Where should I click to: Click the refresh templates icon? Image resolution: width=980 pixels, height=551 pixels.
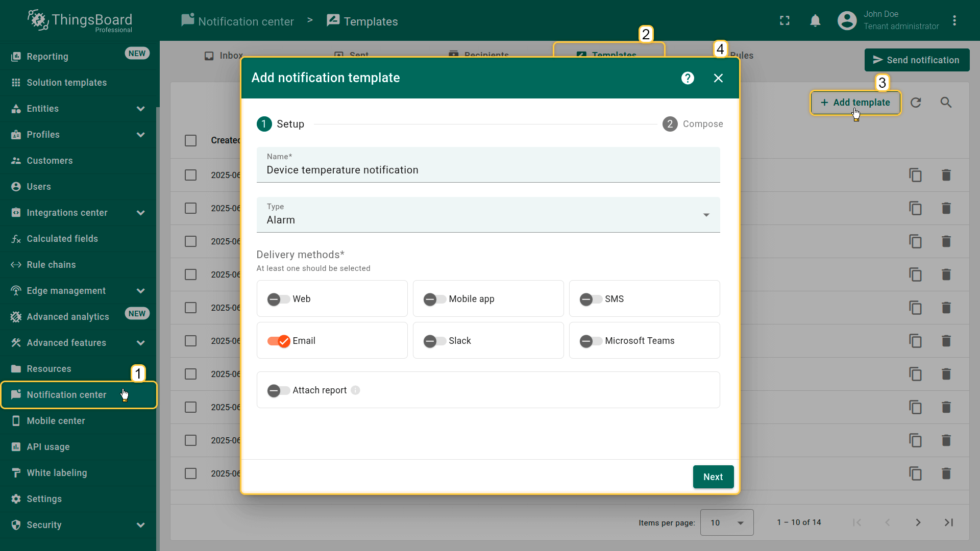click(916, 103)
